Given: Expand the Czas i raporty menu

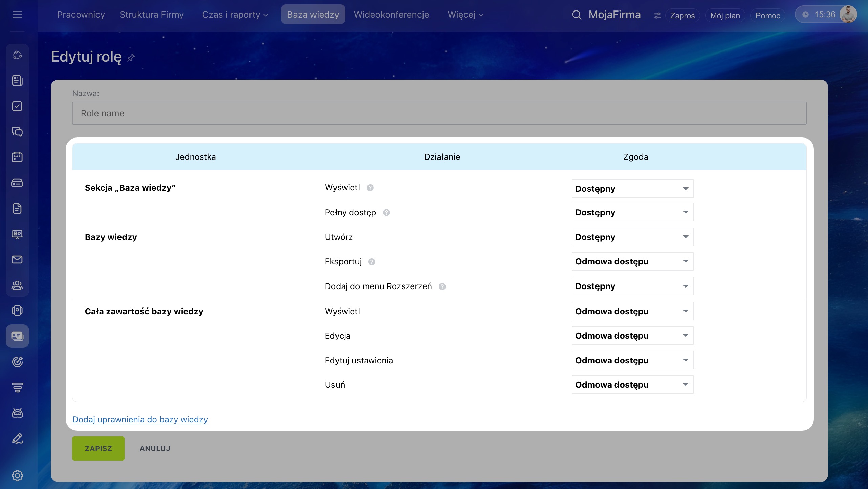Looking at the screenshot, I should [235, 15].
